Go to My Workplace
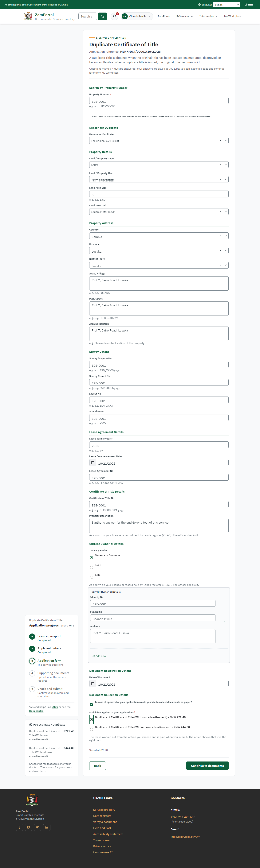 pos(233,17)
